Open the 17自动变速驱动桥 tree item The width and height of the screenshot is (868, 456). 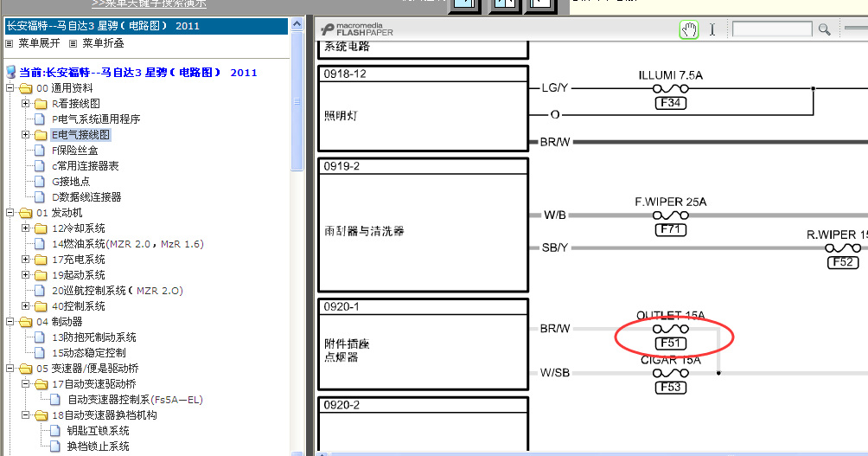(x=94, y=384)
